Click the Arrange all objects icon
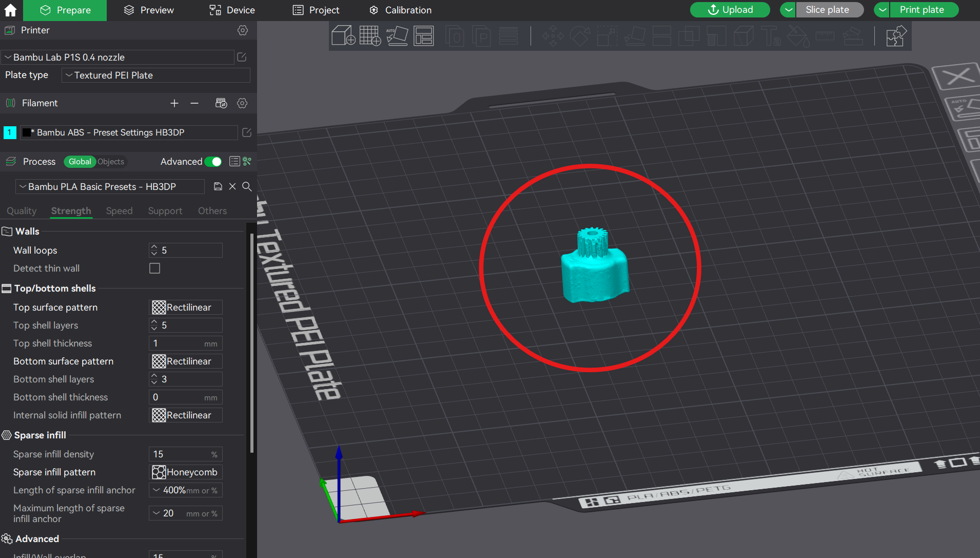 click(x=424, y=36)
